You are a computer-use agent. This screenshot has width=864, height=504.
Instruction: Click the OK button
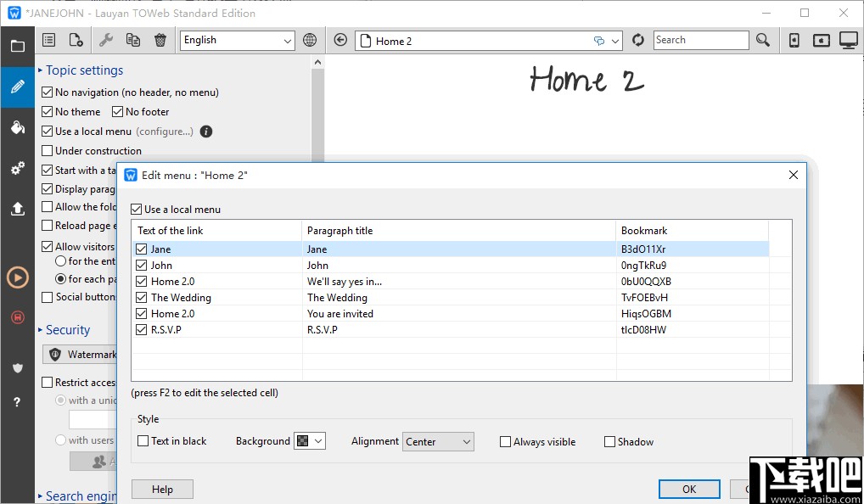point(688,489)
